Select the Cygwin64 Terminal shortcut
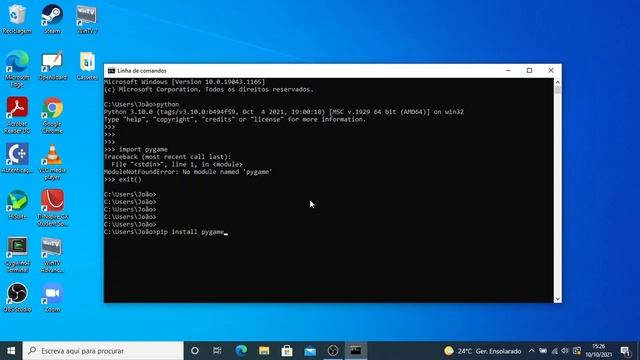The image size is (640, 360). click(x=17, y=255)
